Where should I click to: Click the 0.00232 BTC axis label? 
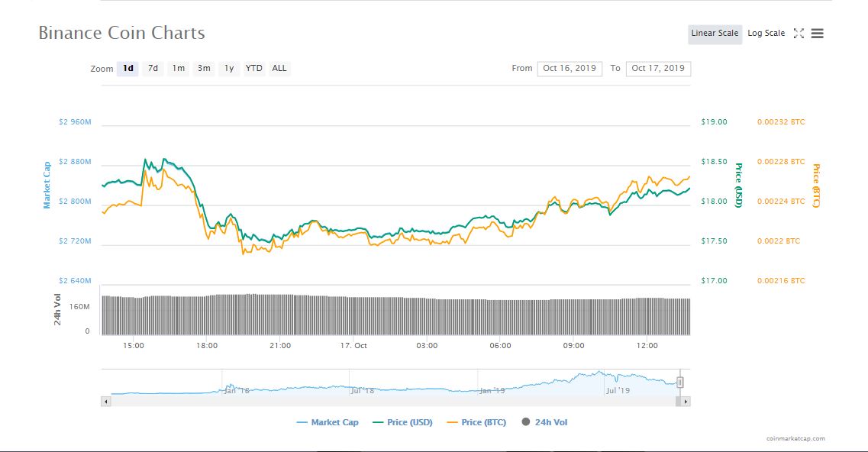tap(781, 122)
